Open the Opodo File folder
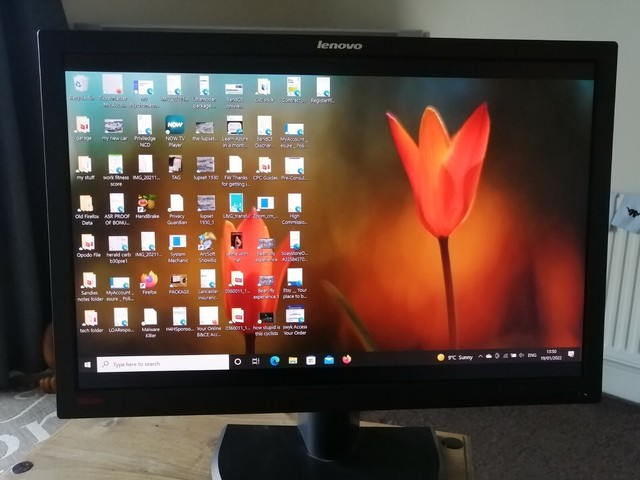Image resolution: width=640 pixels, height=480 pixels. [x=88, y=245]
